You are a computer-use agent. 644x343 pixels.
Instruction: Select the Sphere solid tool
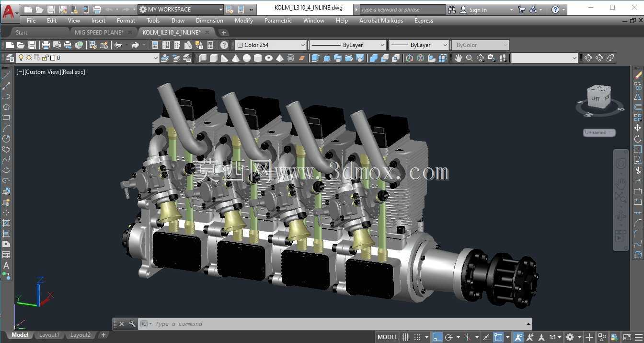pos(247,58)
